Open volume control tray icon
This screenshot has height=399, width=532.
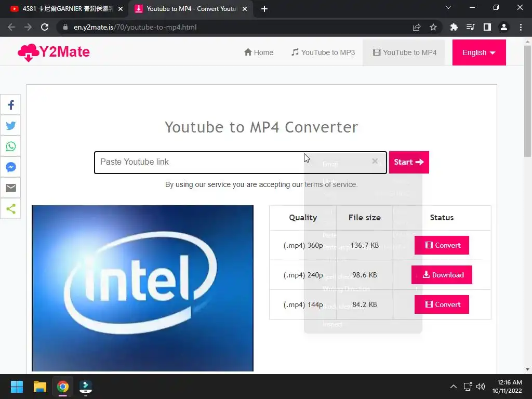[481, 387]
